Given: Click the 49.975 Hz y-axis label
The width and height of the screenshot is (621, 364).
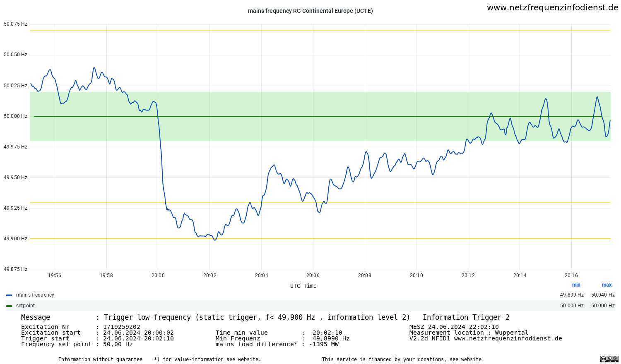Looking at the screenshot, I should [15, 147].
